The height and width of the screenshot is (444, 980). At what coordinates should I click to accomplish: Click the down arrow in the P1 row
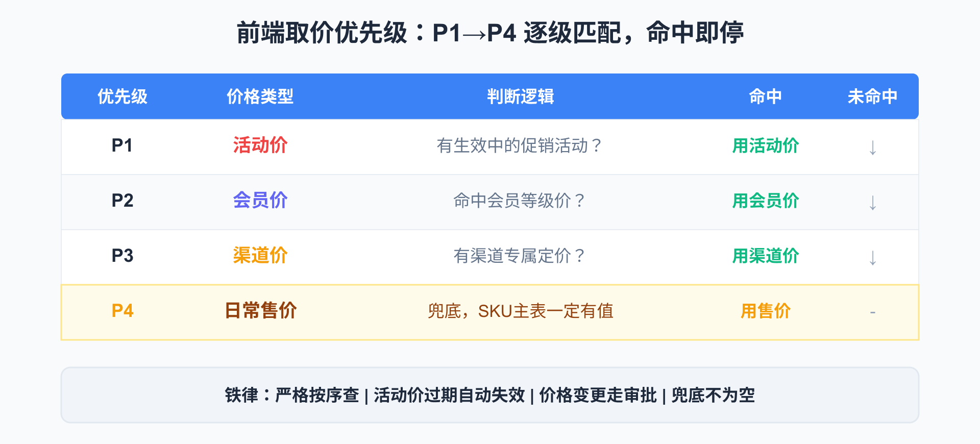[x=872, y=147]
